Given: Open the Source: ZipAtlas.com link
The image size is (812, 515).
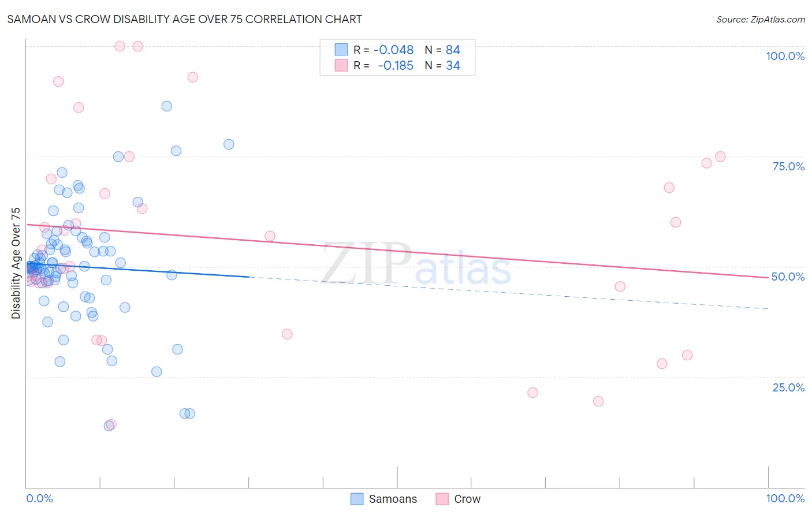Looking at the screenshot, I should [761, 19].
